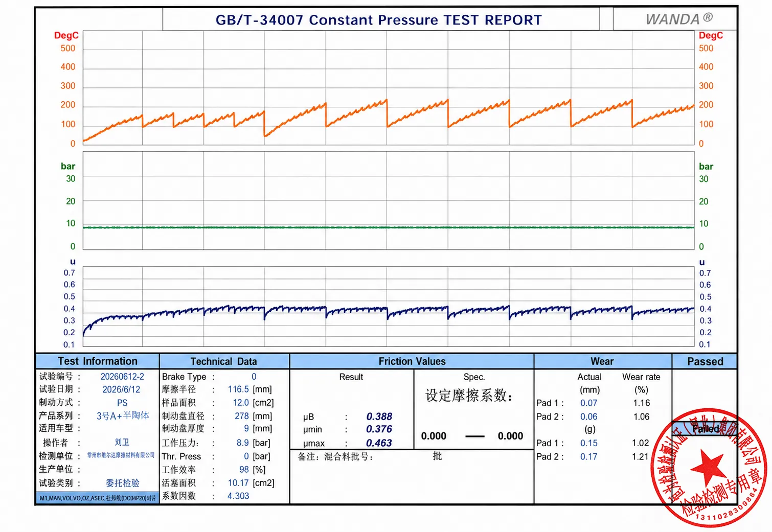
Task: Select the Pad 2 weight loss 0.17
Action: pos(589,456)
